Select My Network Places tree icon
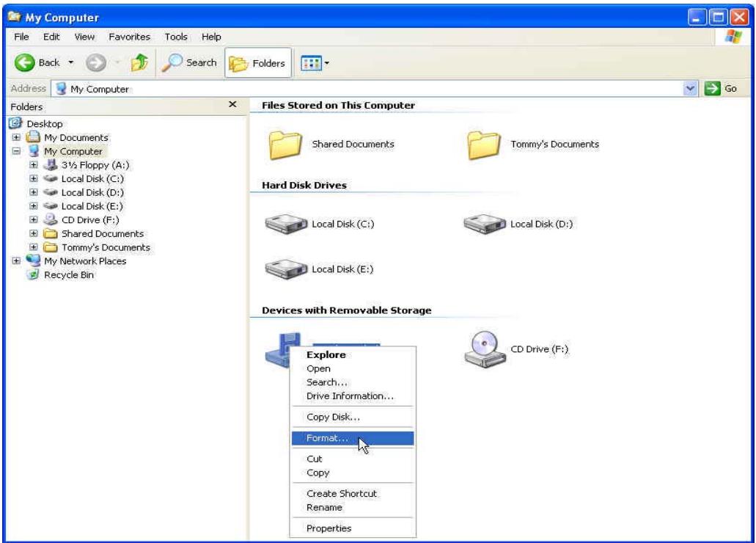The width and height of the screenshot is (756, 543). (33, 260)
